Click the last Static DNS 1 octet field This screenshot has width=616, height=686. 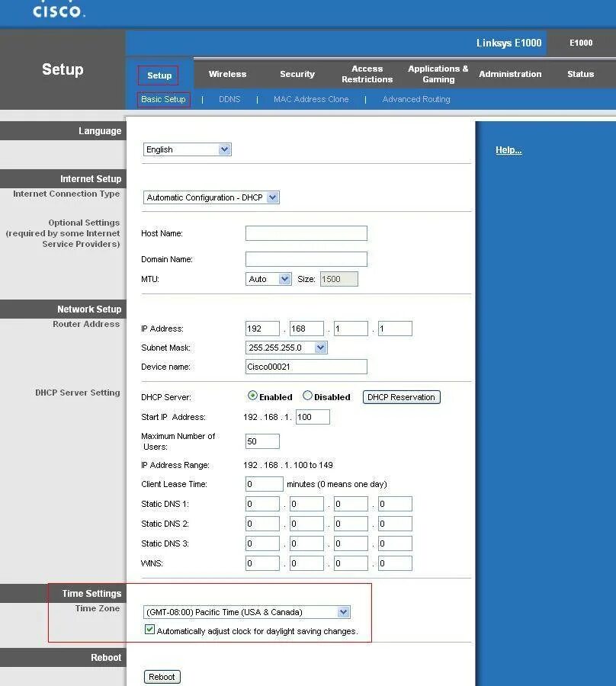pos(395,504)
